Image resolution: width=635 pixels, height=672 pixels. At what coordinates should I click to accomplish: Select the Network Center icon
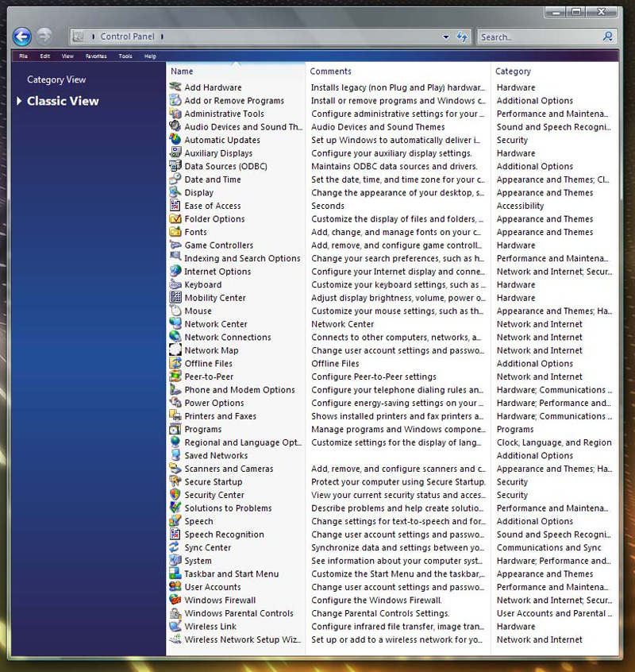pos(175,324)
